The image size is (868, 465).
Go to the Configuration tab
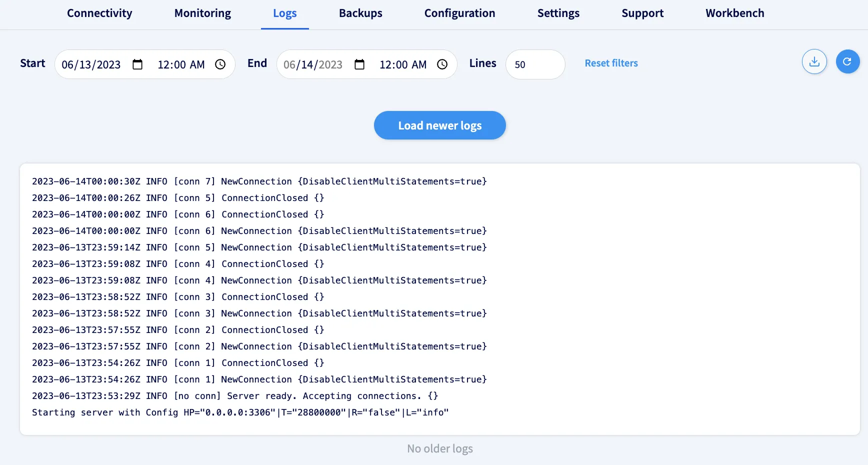coord(459,13)
